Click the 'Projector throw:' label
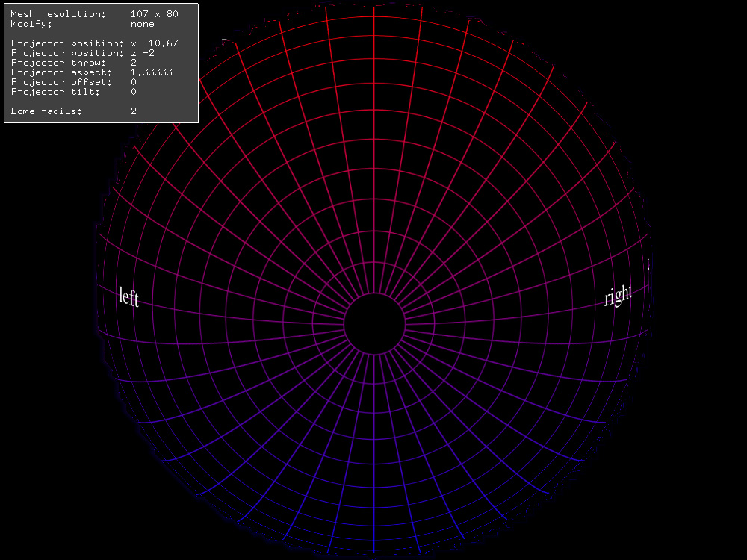 58,63
